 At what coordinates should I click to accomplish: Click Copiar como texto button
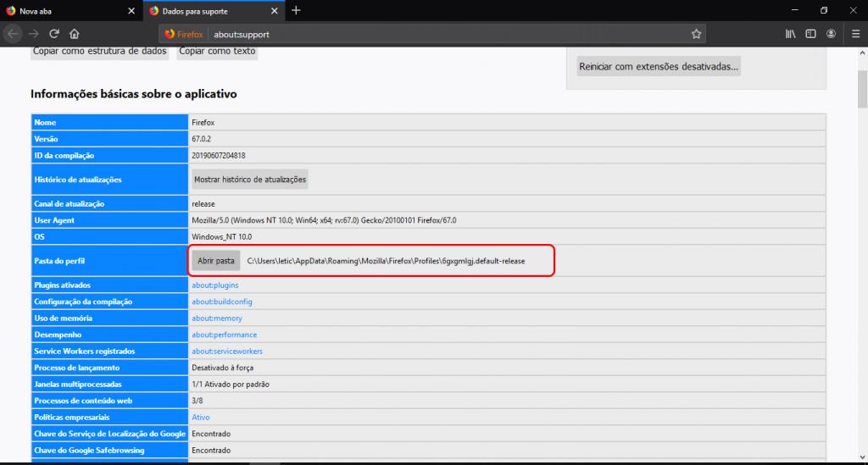click(217, 52)
